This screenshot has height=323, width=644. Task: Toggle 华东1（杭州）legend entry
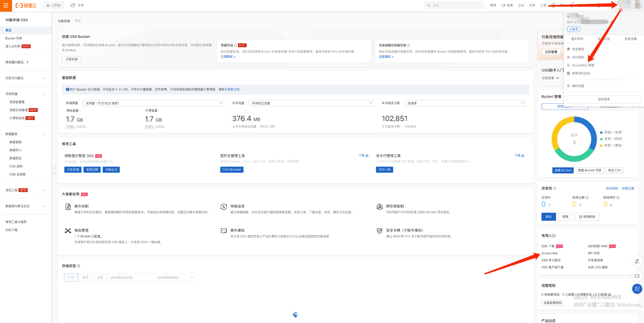pos(611,139)
